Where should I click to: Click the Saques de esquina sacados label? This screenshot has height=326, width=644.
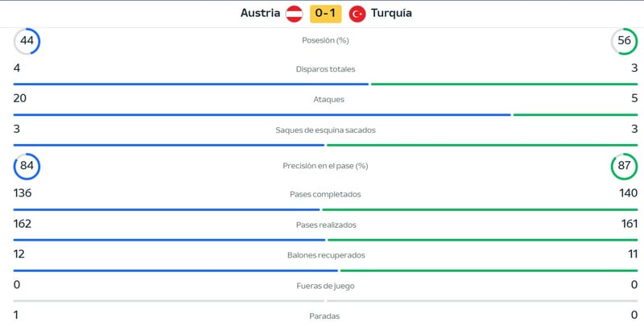325,130
